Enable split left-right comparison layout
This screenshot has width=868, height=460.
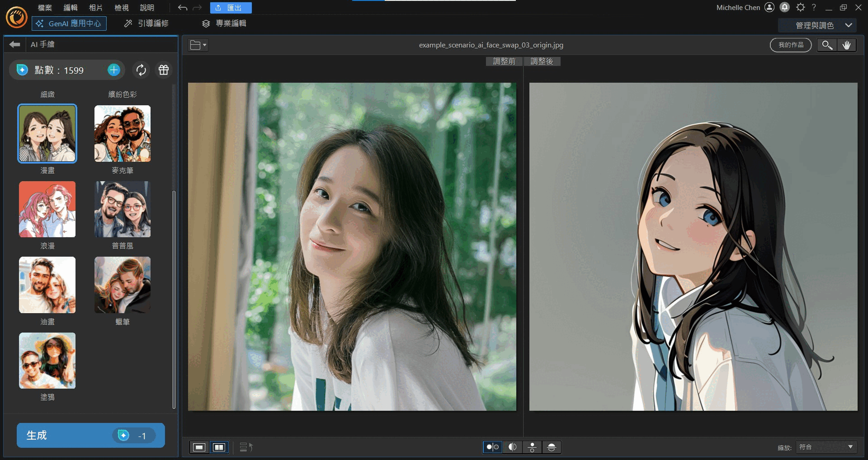coord(512,447)
